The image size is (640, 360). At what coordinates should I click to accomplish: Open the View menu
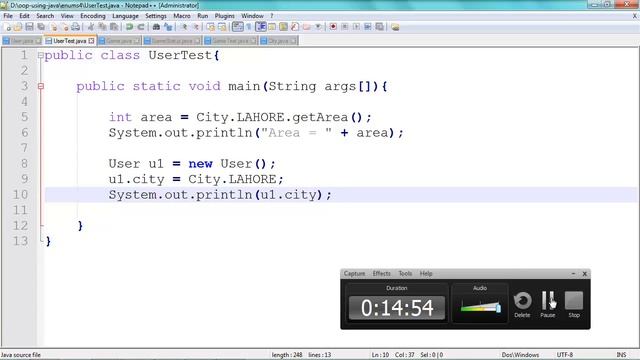pyautogui.click(x=67, y=16)
